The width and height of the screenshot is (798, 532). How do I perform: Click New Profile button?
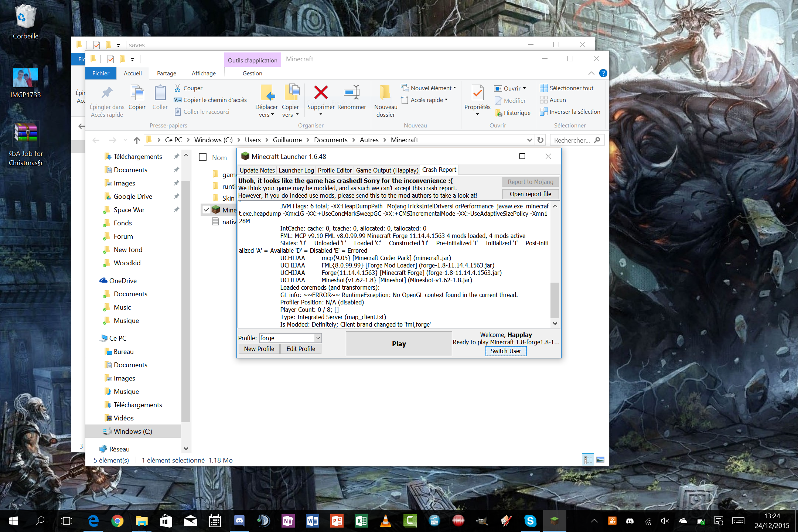point(259,349)
